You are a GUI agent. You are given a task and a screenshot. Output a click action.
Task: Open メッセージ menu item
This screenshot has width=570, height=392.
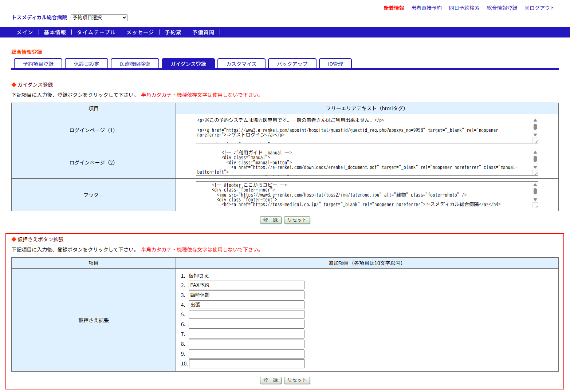(140, 32)
